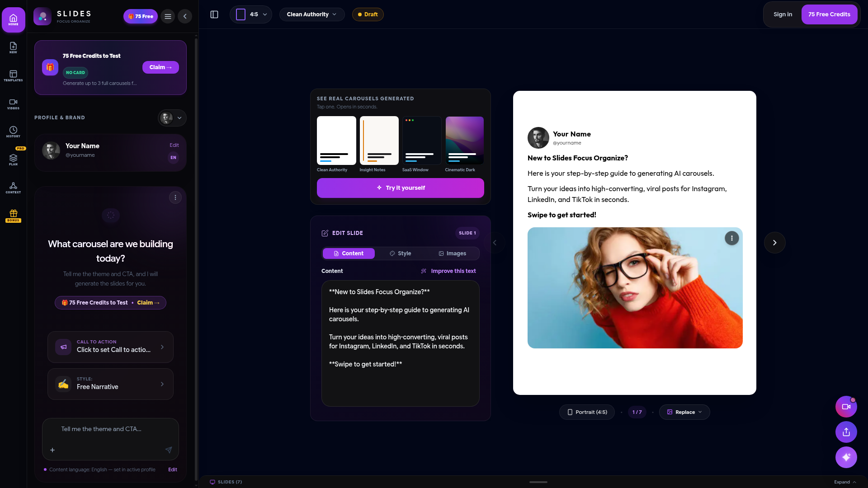Screen dimensions: 868x488
Task: Expand the Style Free Narrative setting
Action: click(x=110, y=384)
